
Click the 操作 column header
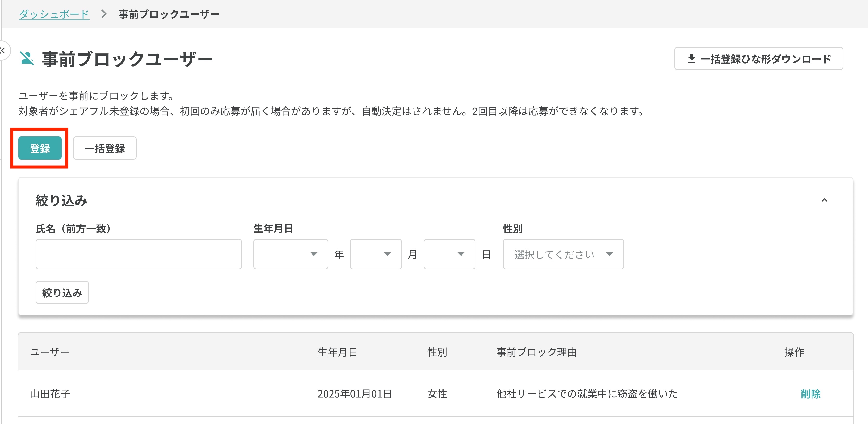click(x=794, y=352)
